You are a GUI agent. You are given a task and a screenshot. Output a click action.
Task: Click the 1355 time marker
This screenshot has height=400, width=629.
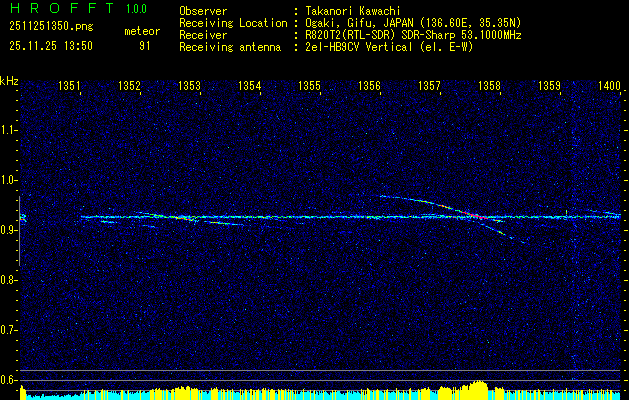pyautogui.click(x=310, y=85)
